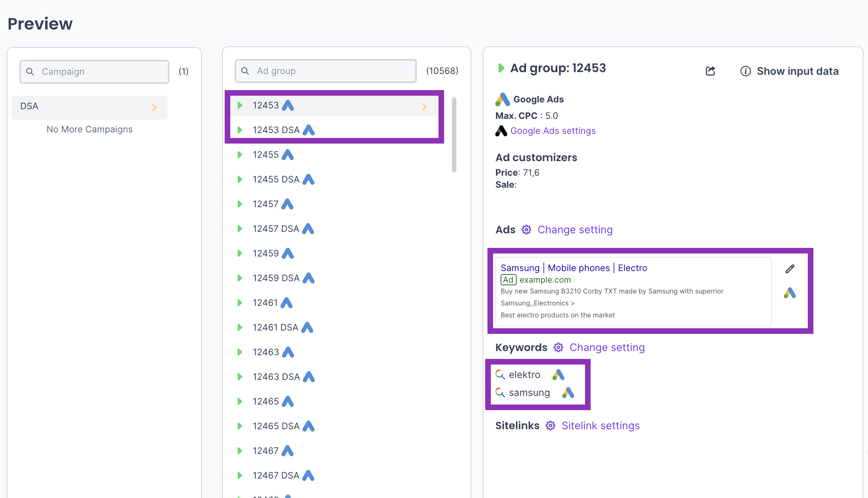This screenshot has height=498, width=868.
Task: Toggle green play status of 12461 ad group
Action: pyautogui.click(x=240, y=303)
